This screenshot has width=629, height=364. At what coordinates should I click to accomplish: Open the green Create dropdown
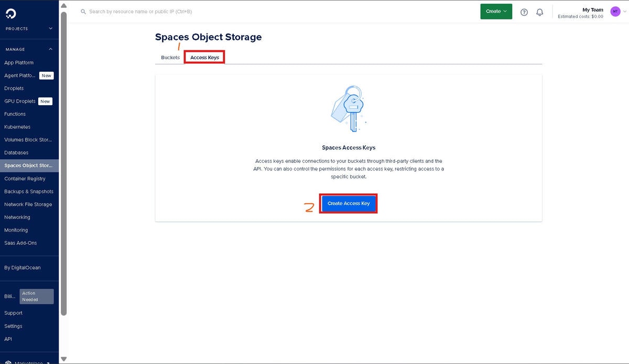point(496,12)
